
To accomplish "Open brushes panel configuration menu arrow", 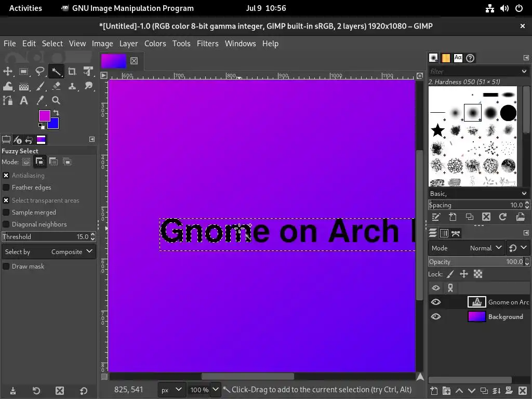I will pyautogui.click(x=526, y=58).
